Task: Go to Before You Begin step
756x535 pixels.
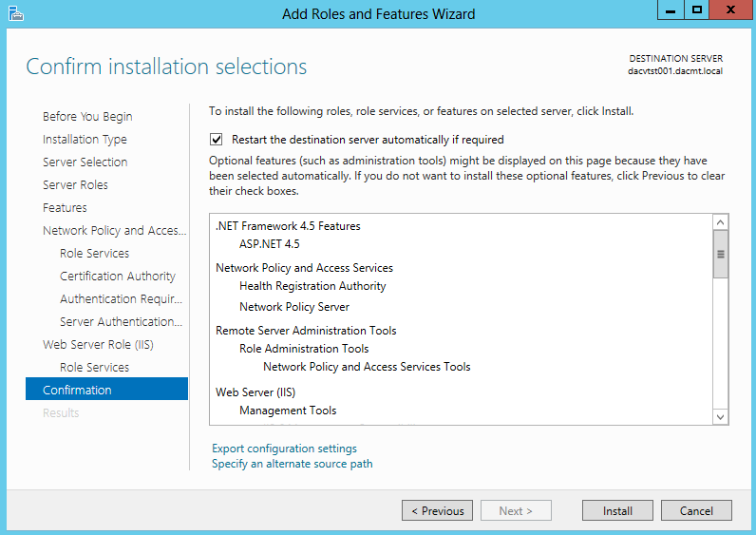Action: click(x=87, y=117)
